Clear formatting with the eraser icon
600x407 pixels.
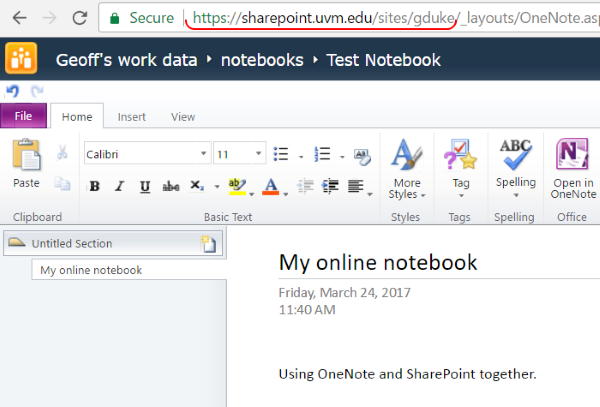tap(362, 157)
